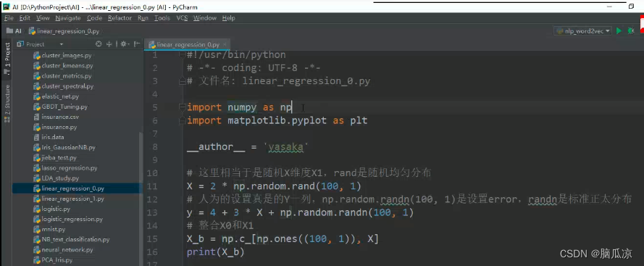The height and width of the screenshot is (266, 644).
Task: Toggle the Z: Structure side tool button
Action: pyautogui.click(x=7, y=103)
